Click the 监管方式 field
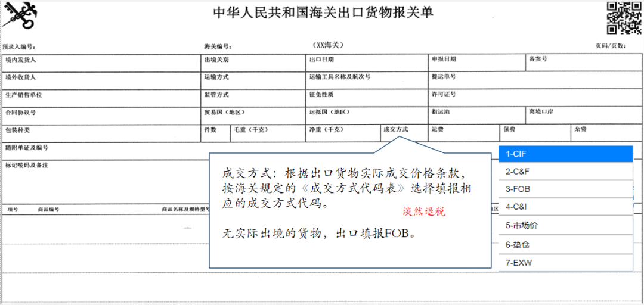 tap(253, 98)
